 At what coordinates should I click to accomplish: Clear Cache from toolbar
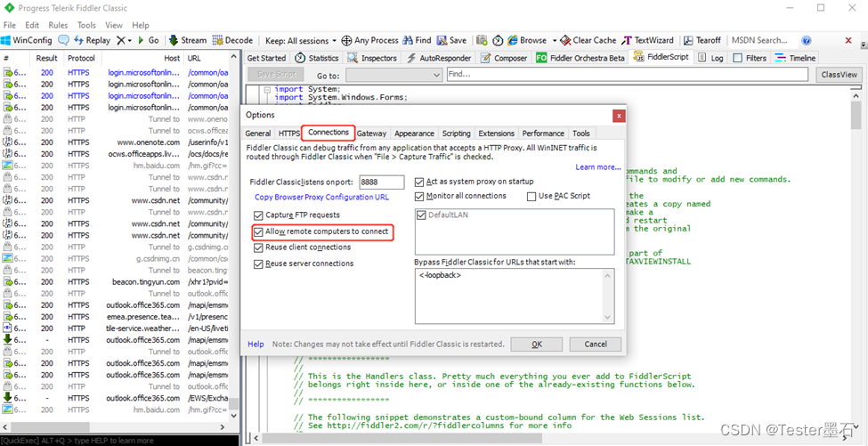tap(588, 40)
